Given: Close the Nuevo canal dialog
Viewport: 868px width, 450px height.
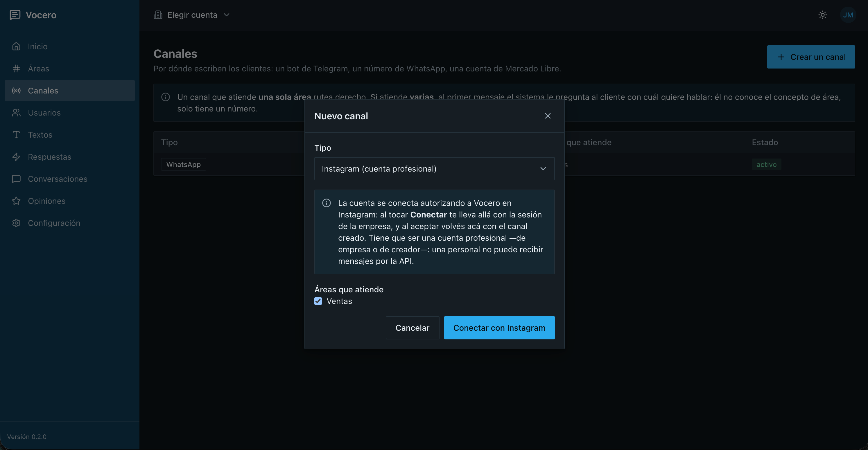Looking at the screenshot, I should pos(548,116).
